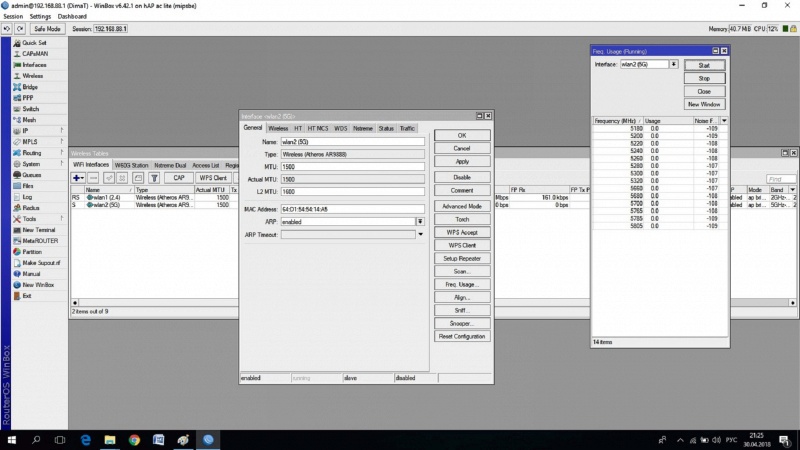Launch New Terminal from the sidebar
This screenshot has width=800, height=450.
click(x=38, y=230)
